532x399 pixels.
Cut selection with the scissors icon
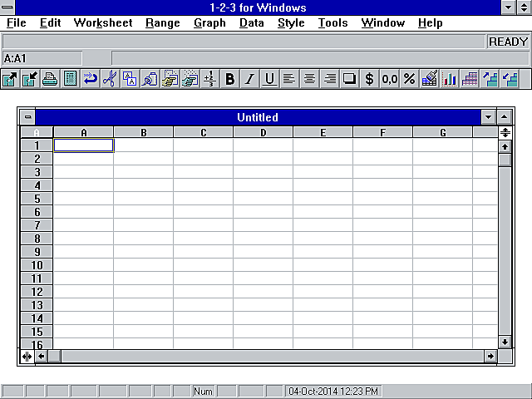[110, 79]
